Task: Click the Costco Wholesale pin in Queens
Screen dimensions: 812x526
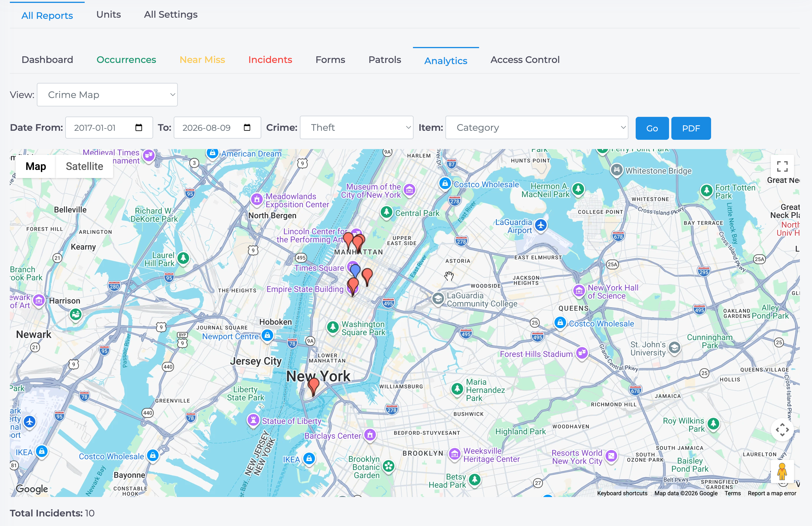Action: [560, 322]
